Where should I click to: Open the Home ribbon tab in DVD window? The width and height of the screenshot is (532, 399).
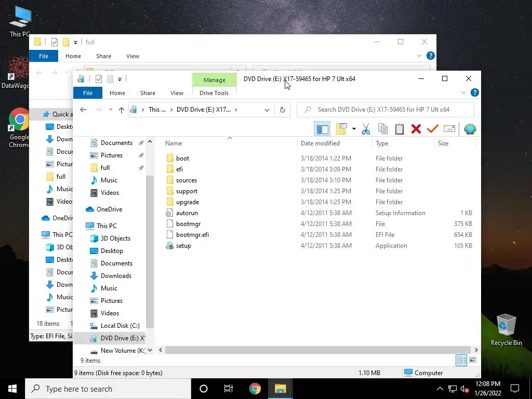[x=117, y=93]
